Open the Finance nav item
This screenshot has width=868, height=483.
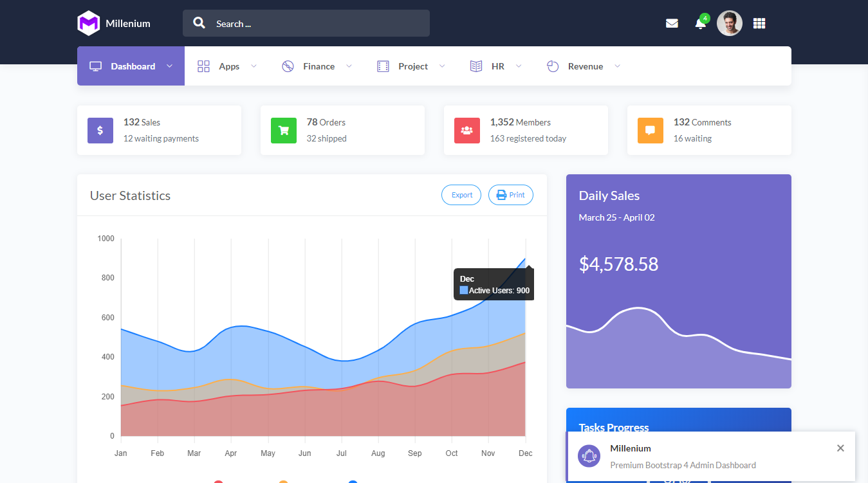317,66
